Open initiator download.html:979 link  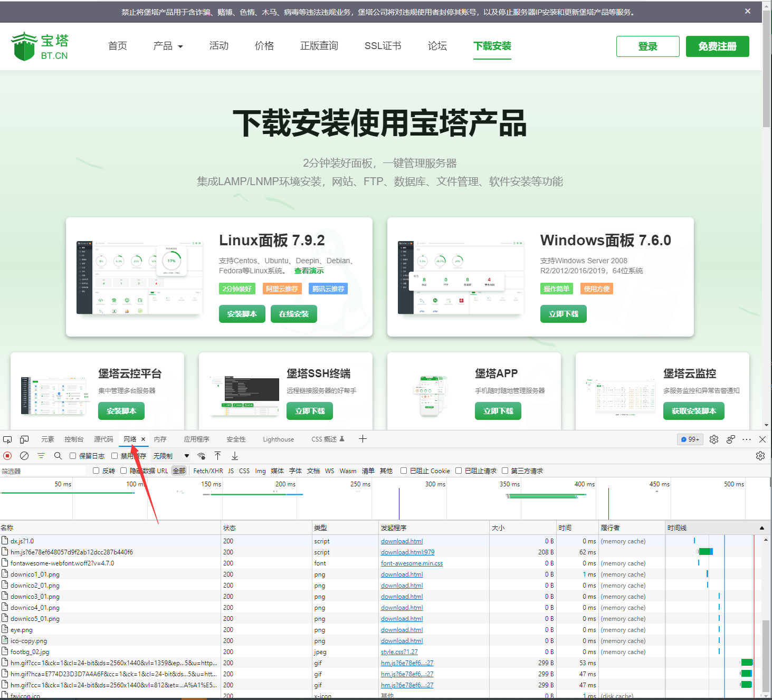click(x=407, y=552)
